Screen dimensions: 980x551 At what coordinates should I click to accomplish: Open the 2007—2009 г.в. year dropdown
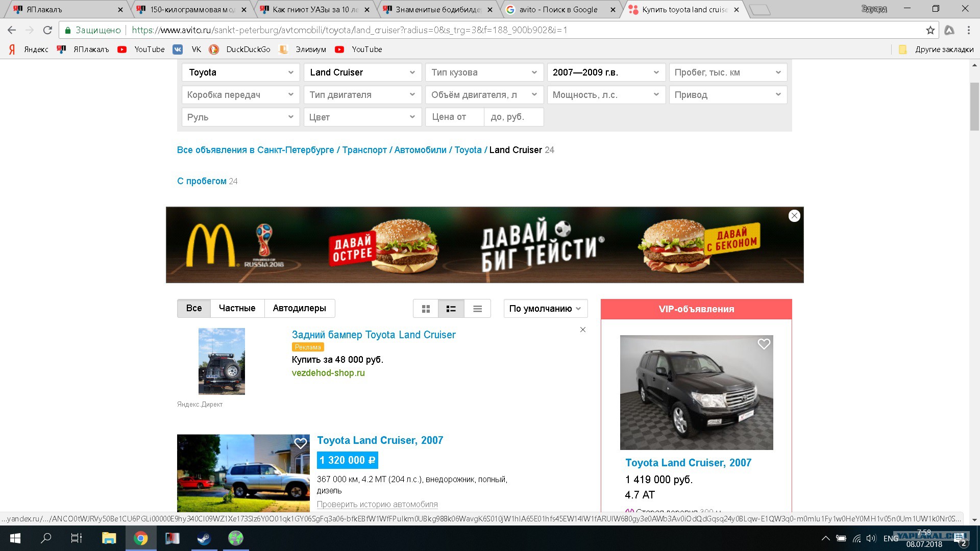tap(606, 72)
